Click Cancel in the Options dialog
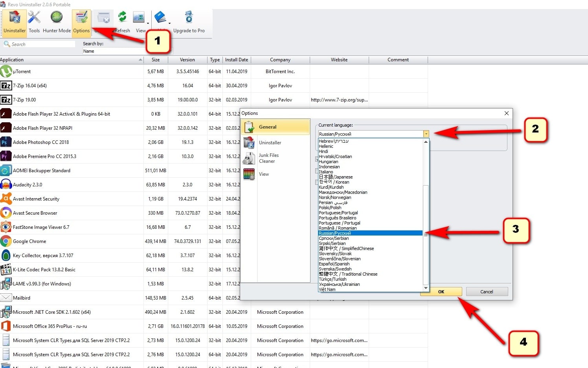Image resolution: width=588 pixels, height=368 pixels. point(487,292)
